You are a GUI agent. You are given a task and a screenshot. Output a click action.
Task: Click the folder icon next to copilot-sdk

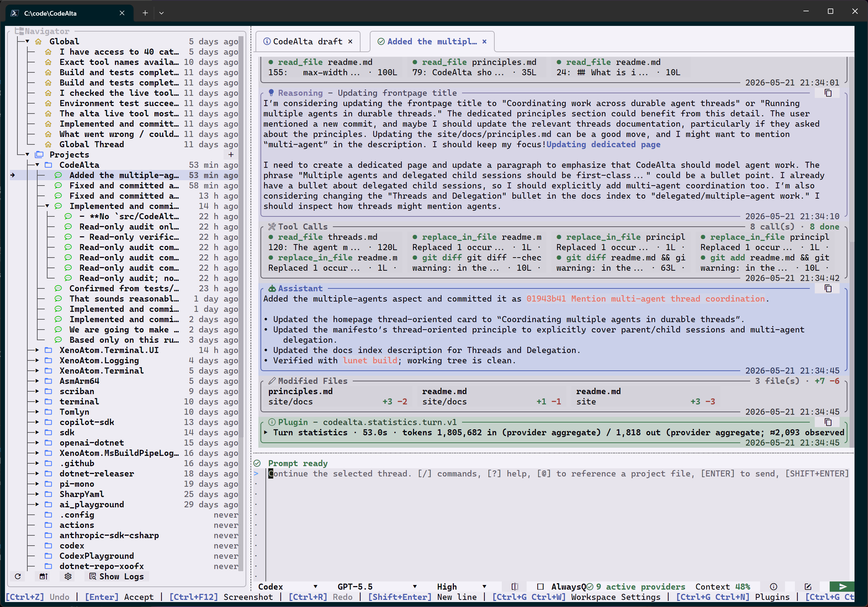(48, 422)
